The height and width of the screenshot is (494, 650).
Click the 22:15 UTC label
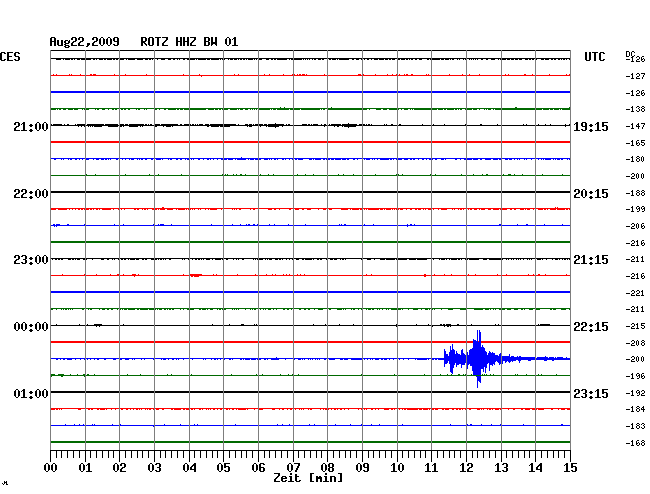tap(591, 327)
